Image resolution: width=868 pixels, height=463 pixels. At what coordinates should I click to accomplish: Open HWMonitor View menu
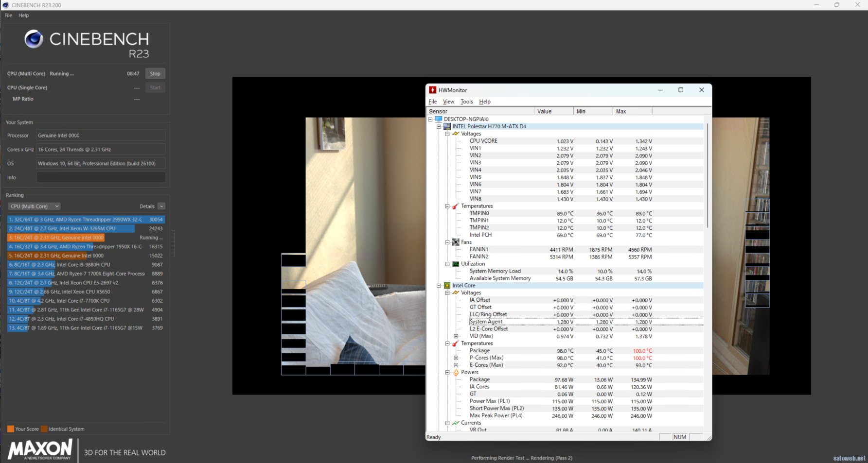pos(448,102)
